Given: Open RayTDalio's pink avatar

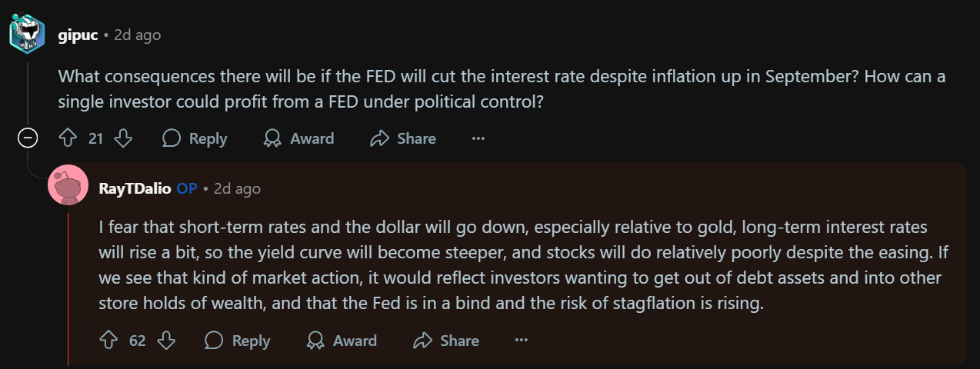Looking at the screenshot, I should point(68,185).
